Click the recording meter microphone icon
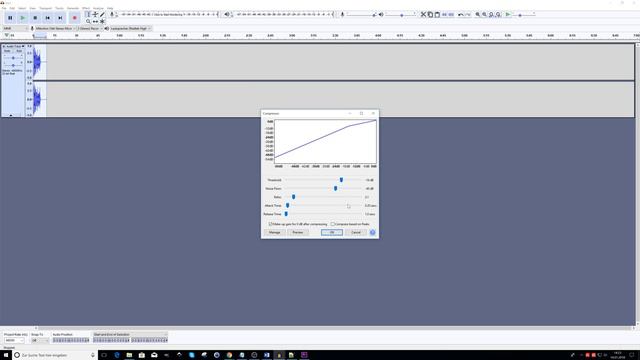 112,14
